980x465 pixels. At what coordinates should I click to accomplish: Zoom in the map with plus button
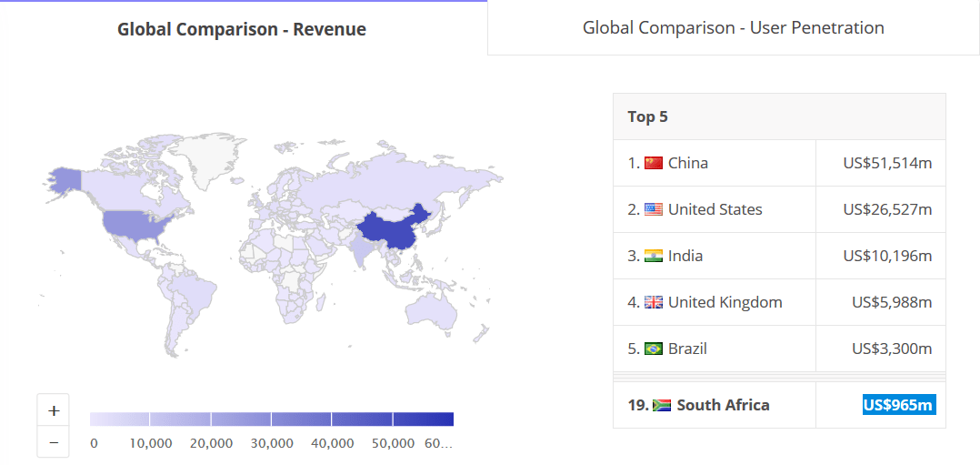click(54, 410)
